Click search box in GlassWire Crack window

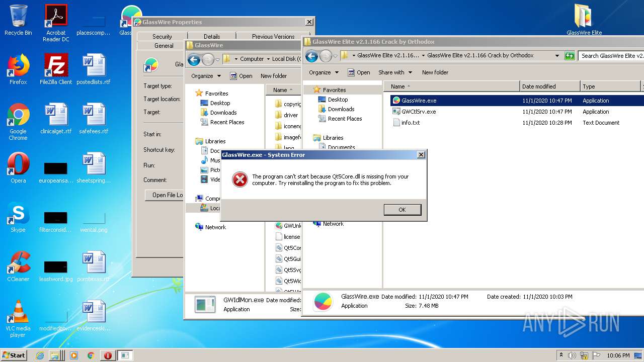click(611, 56)
